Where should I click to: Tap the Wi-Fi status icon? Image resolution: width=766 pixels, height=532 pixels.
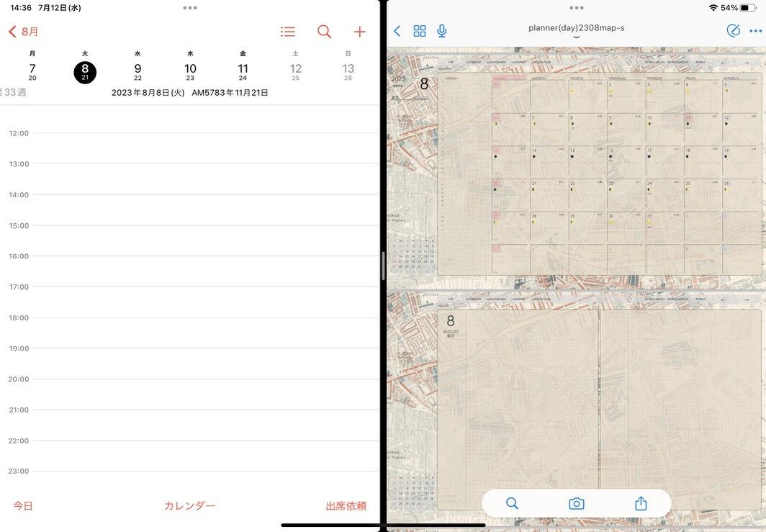click(x=713, y=8)
